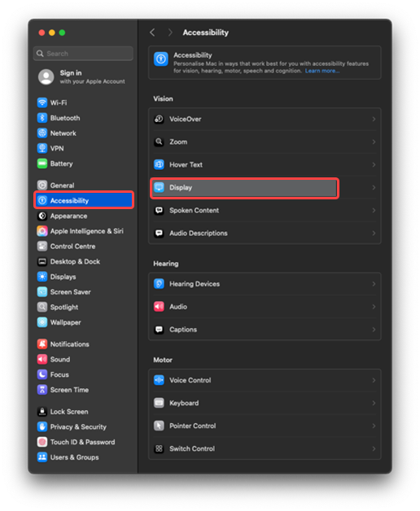Click the "Keyboard" label text
The height and width of the screenshot is (511, 420).
click(x=184, y=403)
